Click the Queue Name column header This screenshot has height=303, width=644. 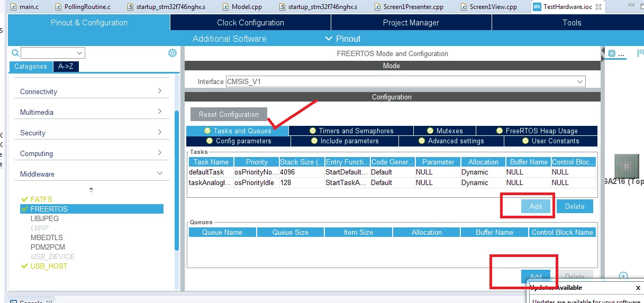[x=222, y=232]
